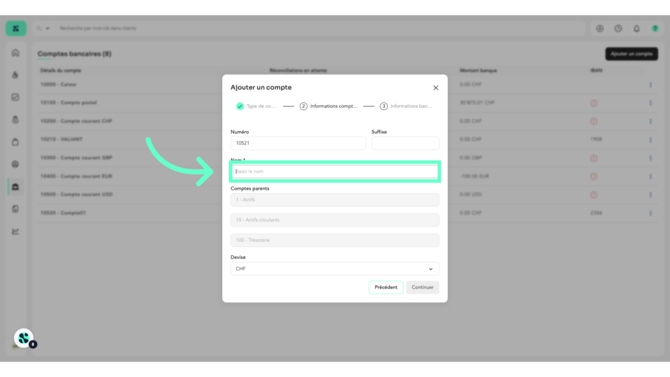Click the '100 - Trésorerie' parent field
Image resolution: width=670 pixels, height=377 pixels.
click(335, 240)
